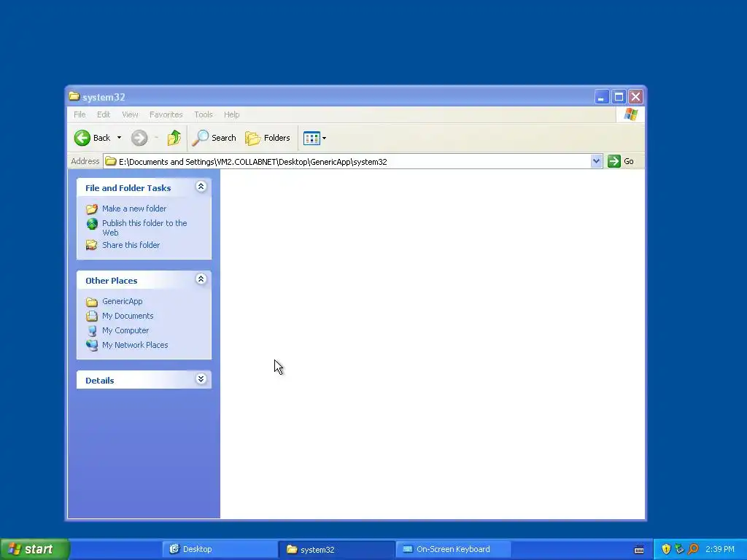Open the File menu
This screenshot has width=747, height=560.
click(x=80, y=114)
